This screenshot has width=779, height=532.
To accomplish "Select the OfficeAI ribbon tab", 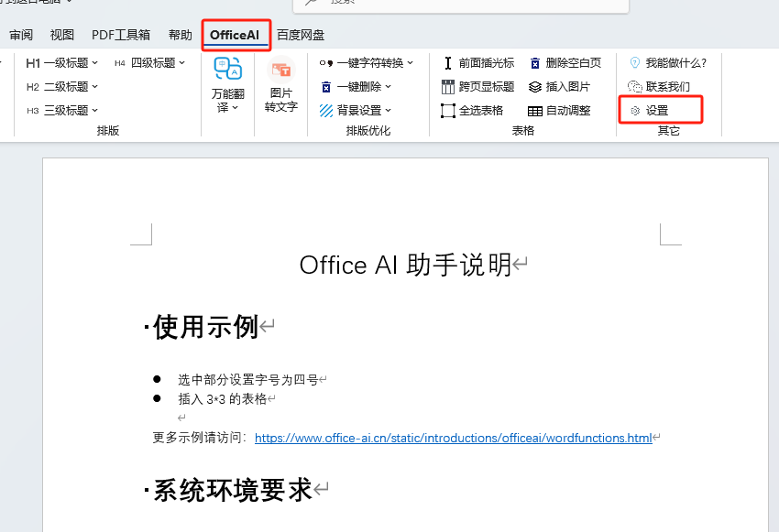I will (235, 35).
